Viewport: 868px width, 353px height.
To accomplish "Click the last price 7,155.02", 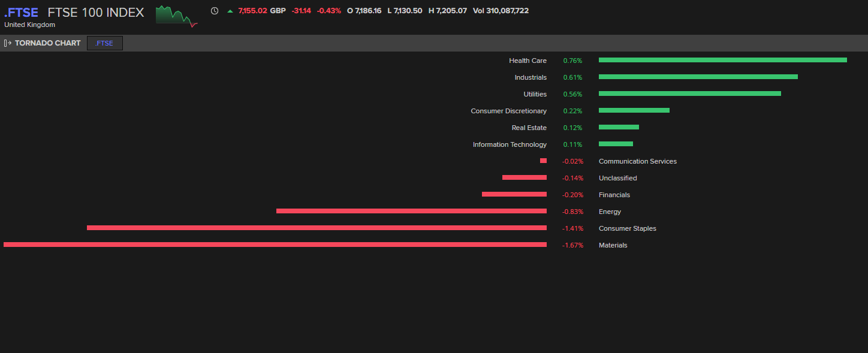I will 253,11.
